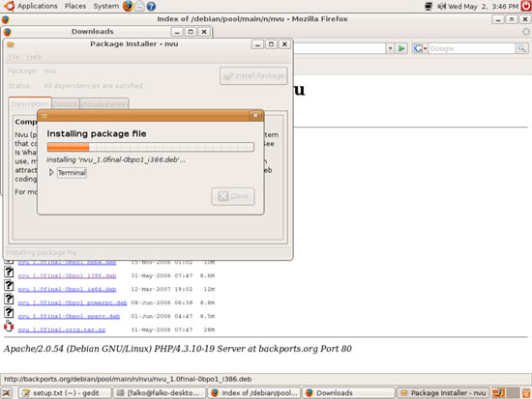Viewport: 532px width, 399px height.
Task: Switch to setup.txt gedit taskbar entry
Action: click(65, 393)
